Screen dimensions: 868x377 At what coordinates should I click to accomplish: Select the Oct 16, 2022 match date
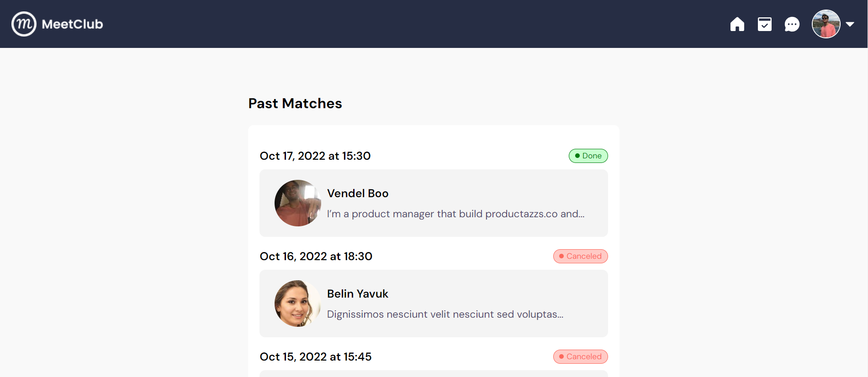click(316, 257)
